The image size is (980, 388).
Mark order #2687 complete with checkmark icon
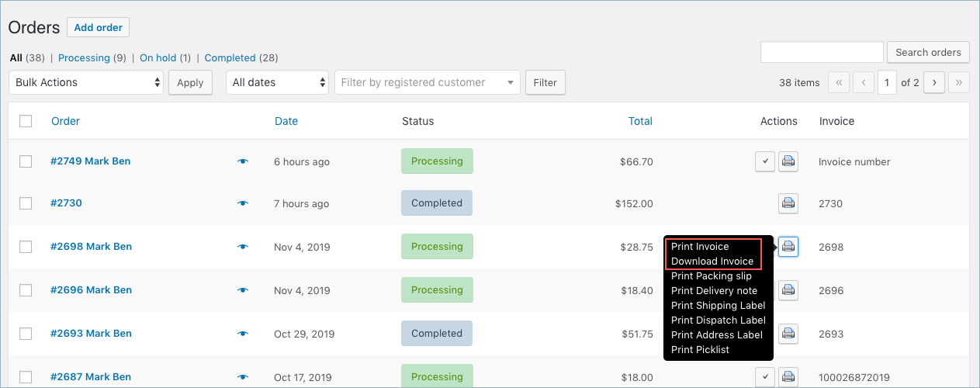pyautogui.click(x=765, y=377)
